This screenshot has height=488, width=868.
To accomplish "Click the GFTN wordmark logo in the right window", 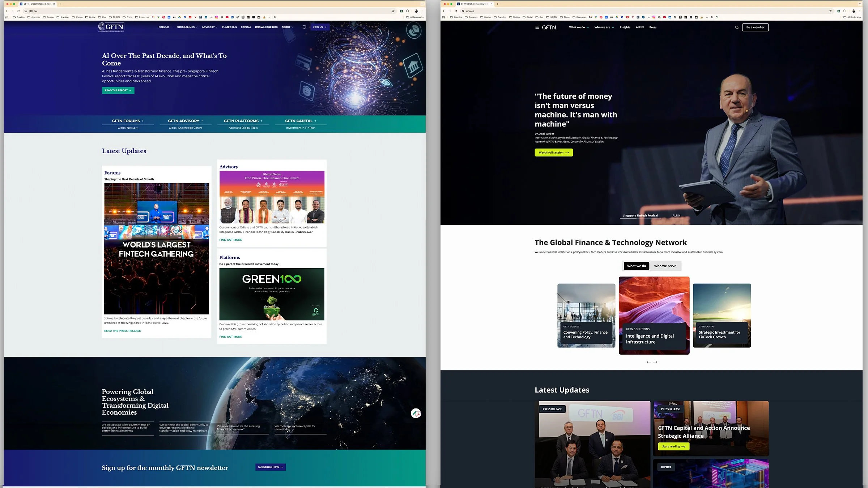I will tap(549, 27).
